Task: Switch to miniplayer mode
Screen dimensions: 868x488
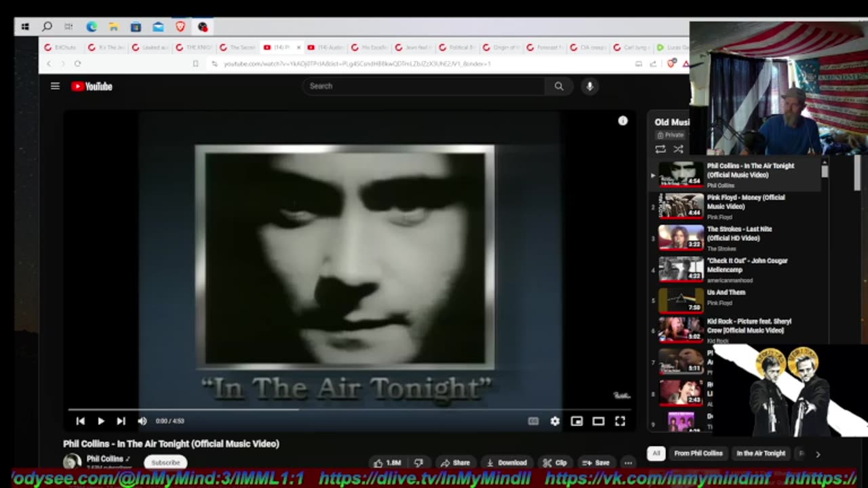Action: tap(576, 421)
